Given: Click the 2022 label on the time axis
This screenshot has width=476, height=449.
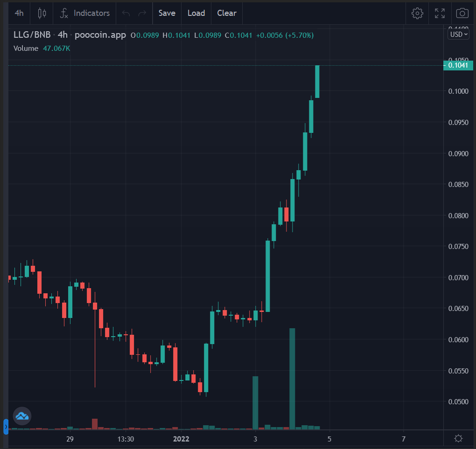Looking at the screenshot, I should point(181,439).
